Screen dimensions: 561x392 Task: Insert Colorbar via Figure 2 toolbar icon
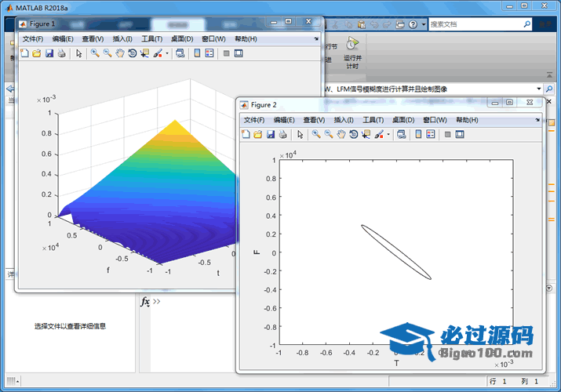click(x=418, y=134)
